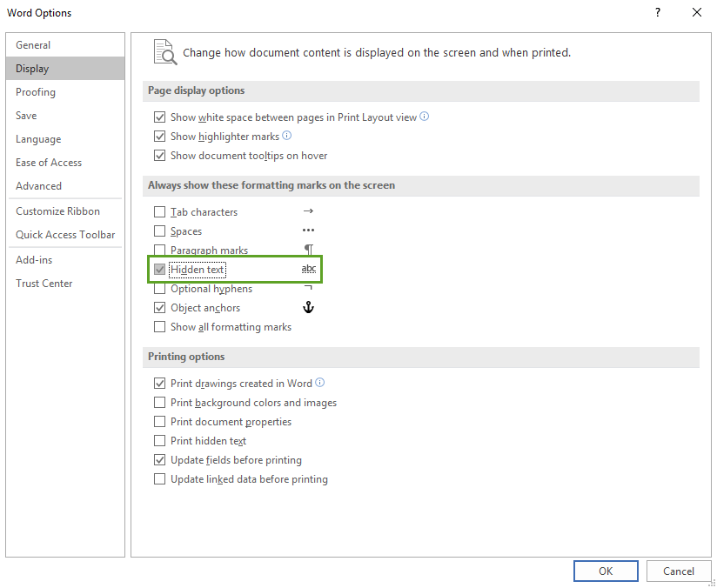This screenshot has height=588, width=717.
Task: Select Quick Access Toolbar category
Action: (x=65, y=235)
